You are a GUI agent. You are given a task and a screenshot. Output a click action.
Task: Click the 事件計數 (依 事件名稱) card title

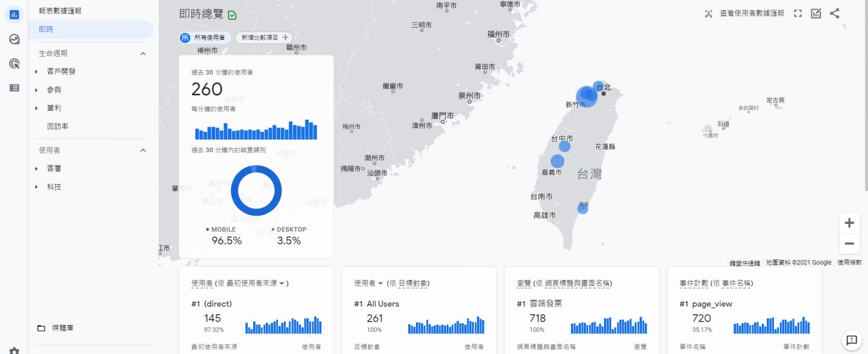pos(716,283)
